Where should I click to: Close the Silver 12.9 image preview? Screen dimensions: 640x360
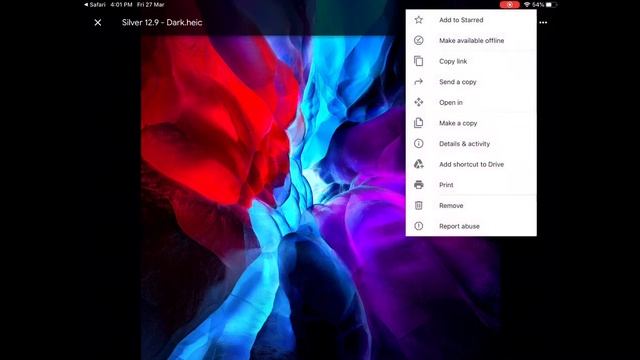98,22
